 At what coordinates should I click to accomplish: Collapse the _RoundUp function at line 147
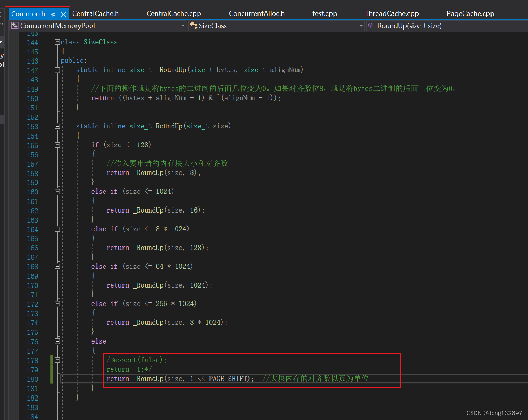click(57, 70)
